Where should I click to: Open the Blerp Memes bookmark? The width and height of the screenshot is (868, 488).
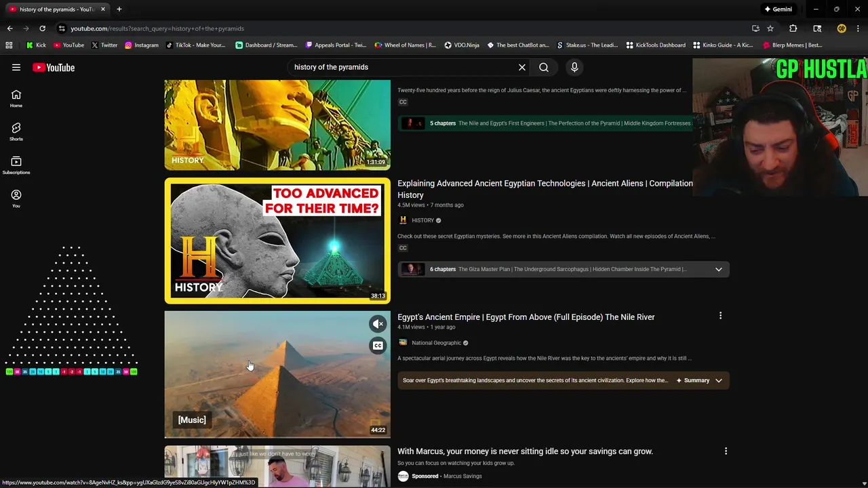(x=792, y=45)
